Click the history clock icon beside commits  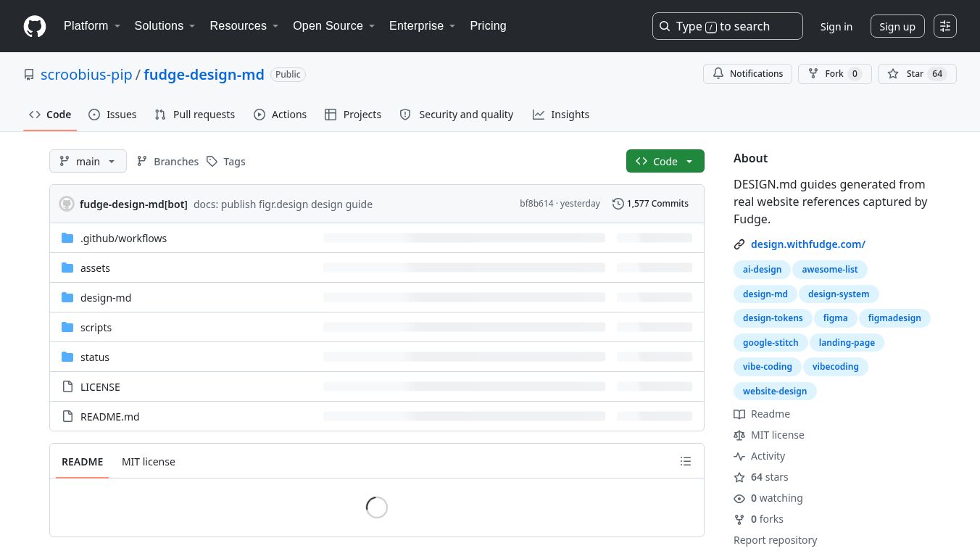(x=618, y=204)
